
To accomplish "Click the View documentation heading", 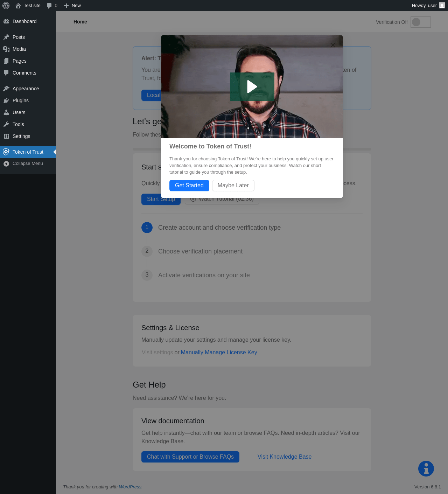I will point(173,421).
